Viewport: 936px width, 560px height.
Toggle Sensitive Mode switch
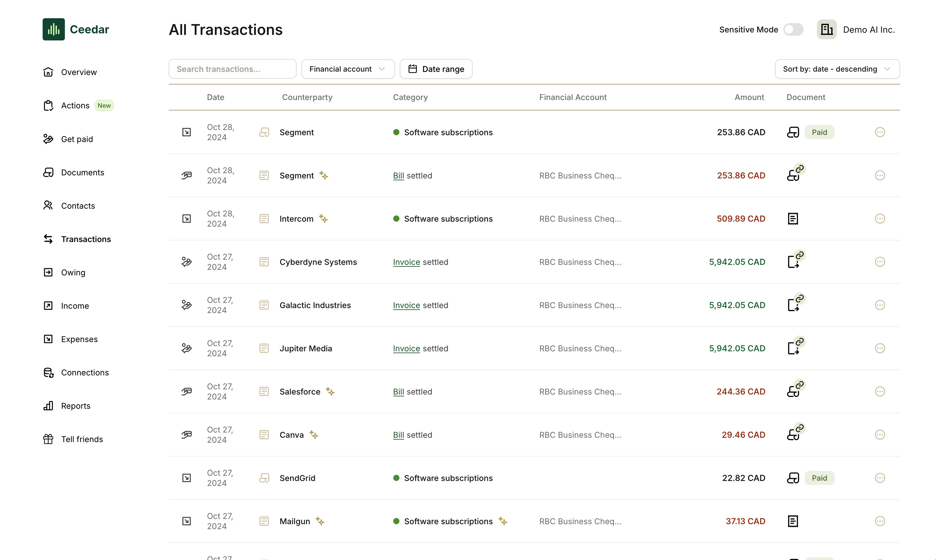pos(793,29)
